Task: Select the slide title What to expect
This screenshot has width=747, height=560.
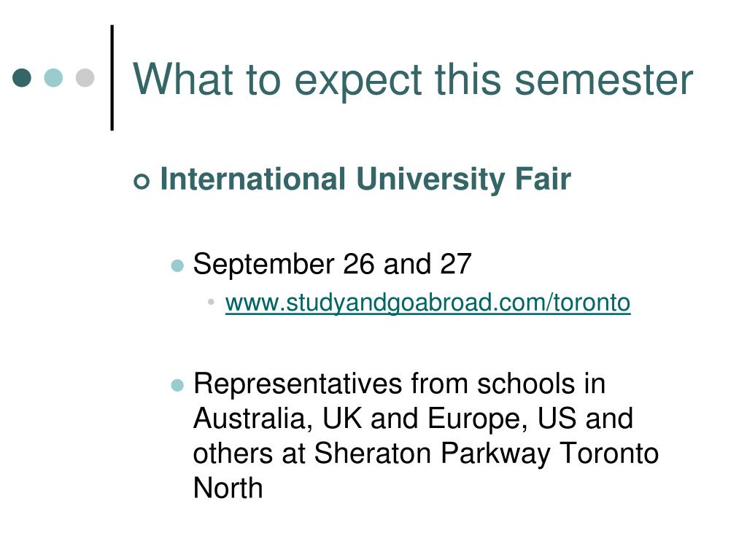Action: [413, 79]
